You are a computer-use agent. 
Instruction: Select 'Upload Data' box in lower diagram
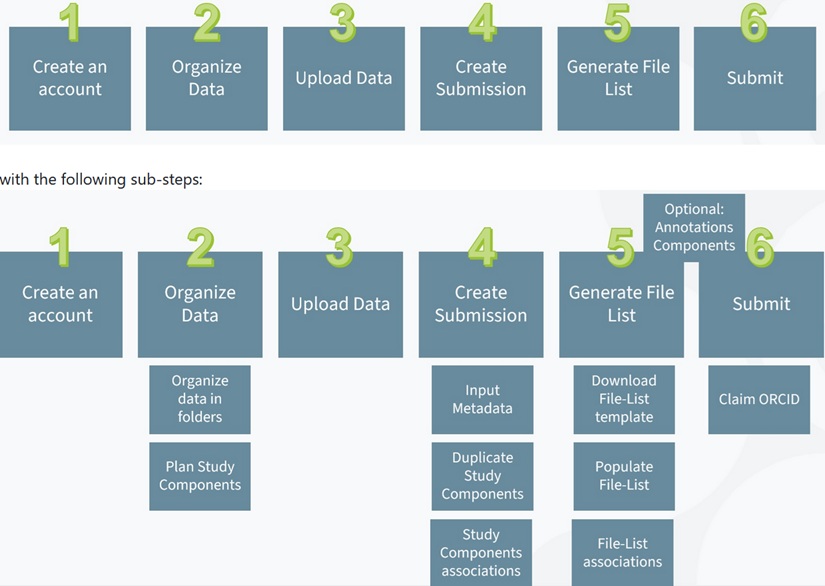click(x=340, y=305)
